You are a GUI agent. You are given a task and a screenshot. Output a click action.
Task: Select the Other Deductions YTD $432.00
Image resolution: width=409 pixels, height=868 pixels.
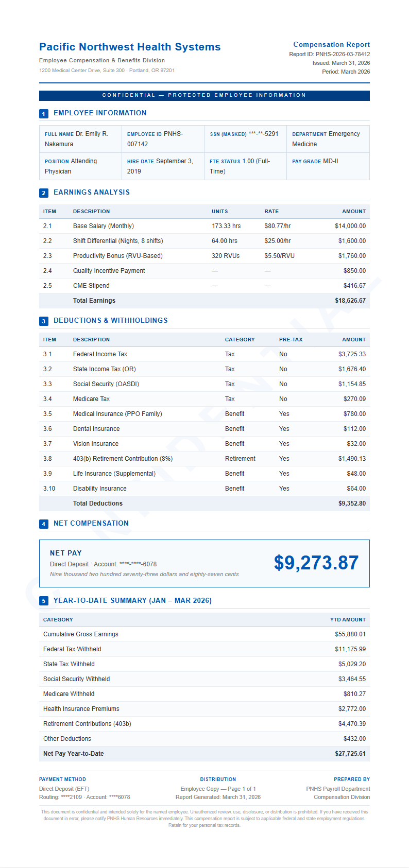coord(354,739)
